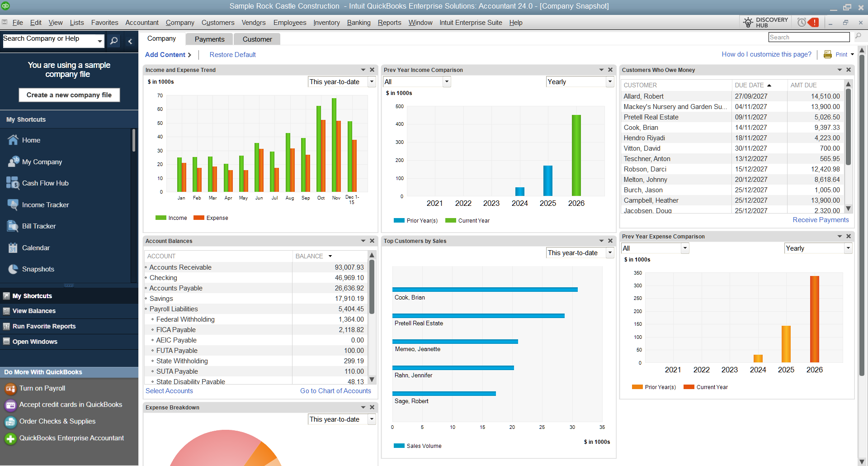Open the Vendors menu

pos(253,23)
